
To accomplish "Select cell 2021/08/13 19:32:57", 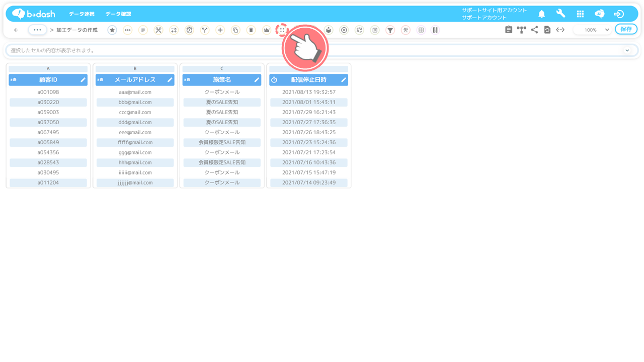I will coord(309,92).
